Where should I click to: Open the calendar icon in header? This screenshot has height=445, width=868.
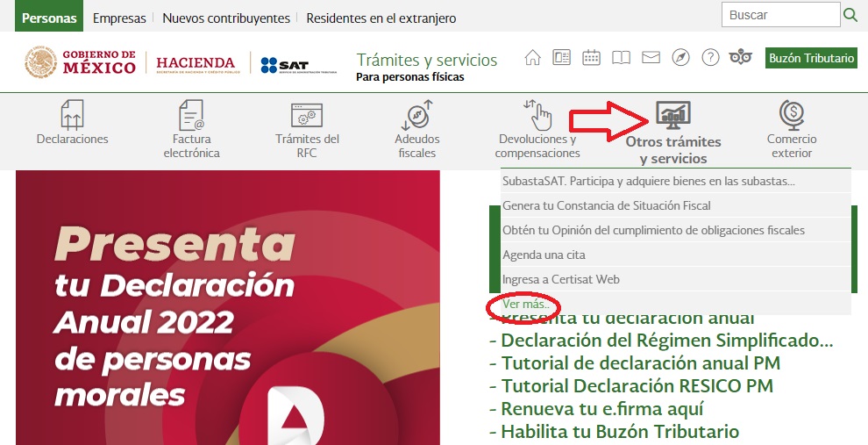click(592, 58)
